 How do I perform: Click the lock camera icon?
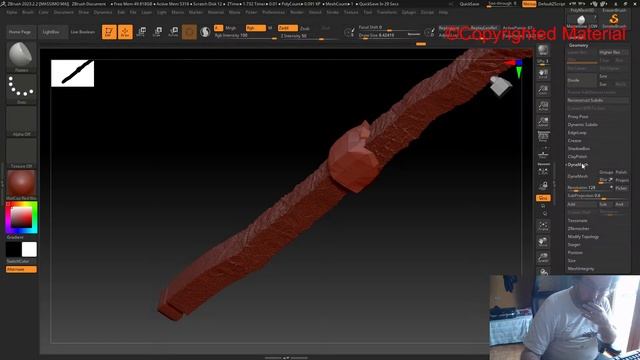point(543,186)
